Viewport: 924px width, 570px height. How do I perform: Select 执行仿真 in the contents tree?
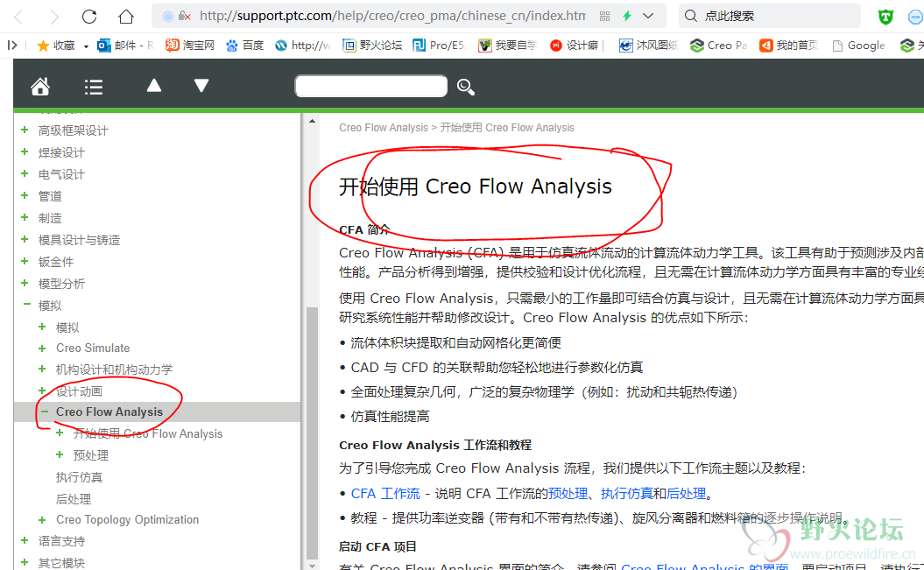coord(79,477)
